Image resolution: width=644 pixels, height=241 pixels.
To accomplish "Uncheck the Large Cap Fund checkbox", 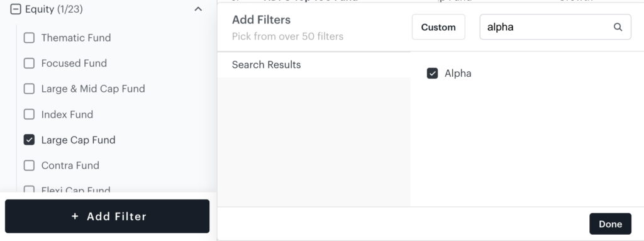I will [29, 140].
